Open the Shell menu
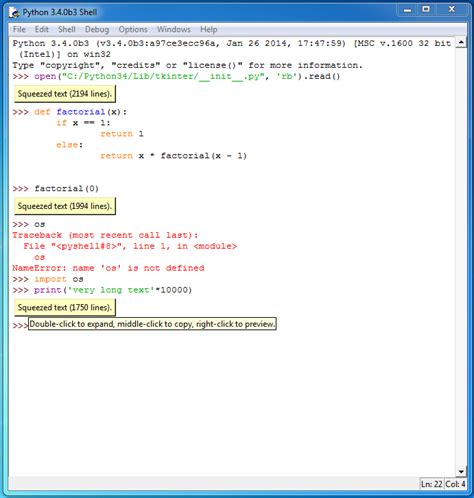474x498 pixels. click(x=67, y=29)
